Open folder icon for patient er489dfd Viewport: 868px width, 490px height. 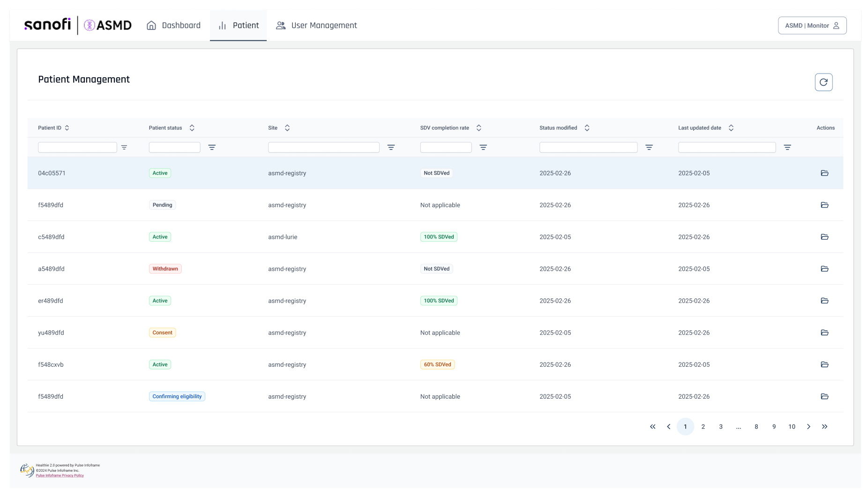tap(824, 300)
